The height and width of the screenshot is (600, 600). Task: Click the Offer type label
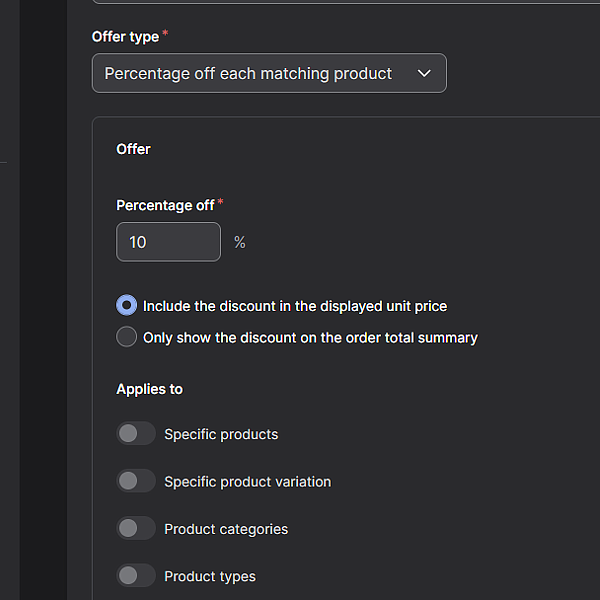tap(126, 37)
